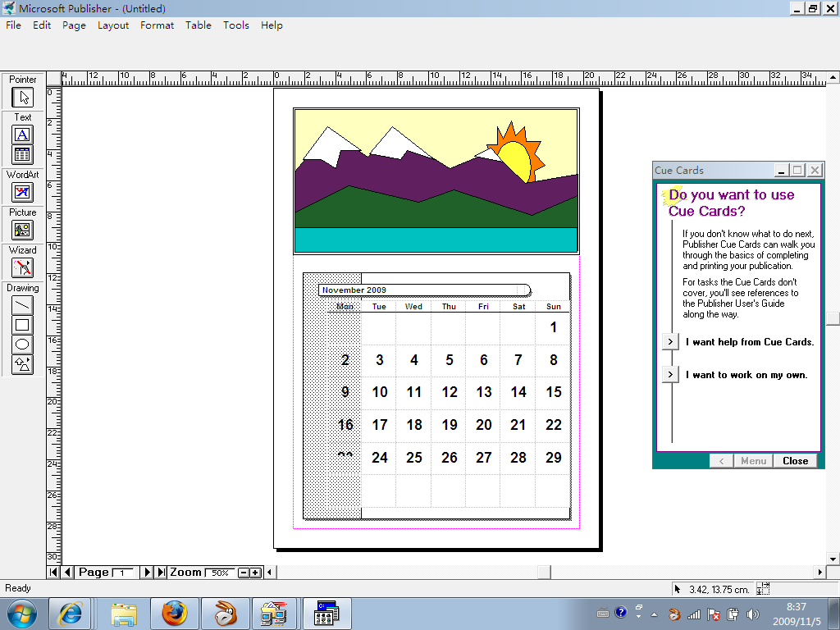Click the Close button in Cue Cards

[x=795, y=461]
